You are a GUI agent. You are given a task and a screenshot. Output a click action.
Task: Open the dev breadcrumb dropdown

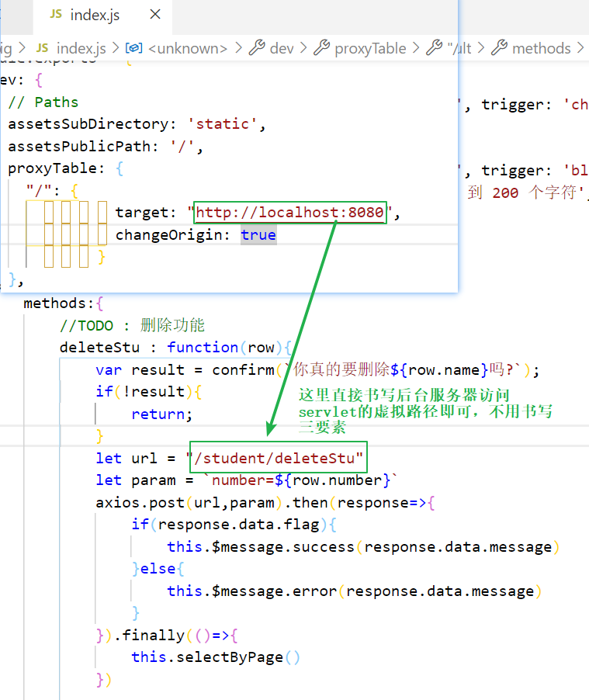282,48
